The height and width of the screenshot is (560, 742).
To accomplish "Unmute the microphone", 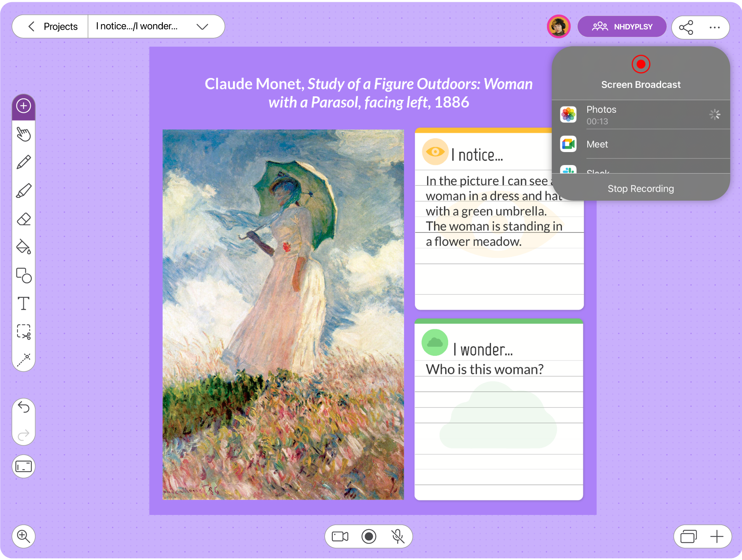I will click(x=398, y=536).
